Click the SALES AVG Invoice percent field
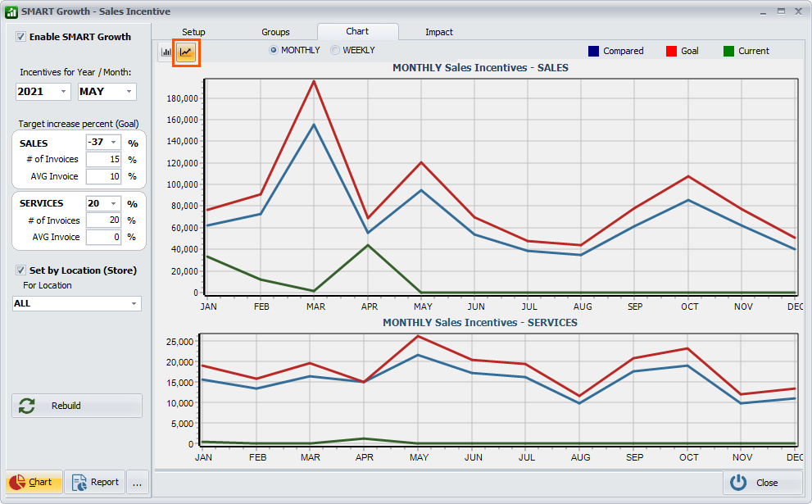The image size is (812, 504). click(x=103, y=177)
